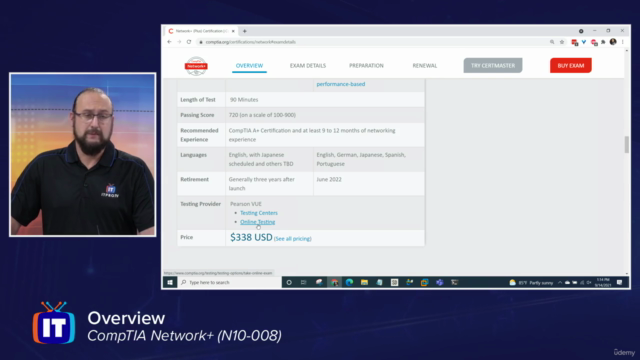
Task: Click the Recommended Experience row label
Action: (x=199, y=135)
